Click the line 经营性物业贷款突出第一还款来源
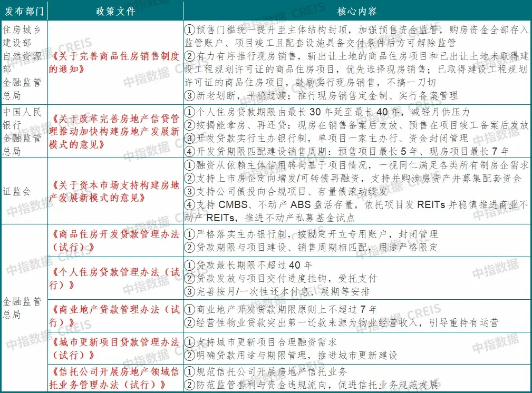Viewport: 532px width, 393px height. (x=342, y=322)
